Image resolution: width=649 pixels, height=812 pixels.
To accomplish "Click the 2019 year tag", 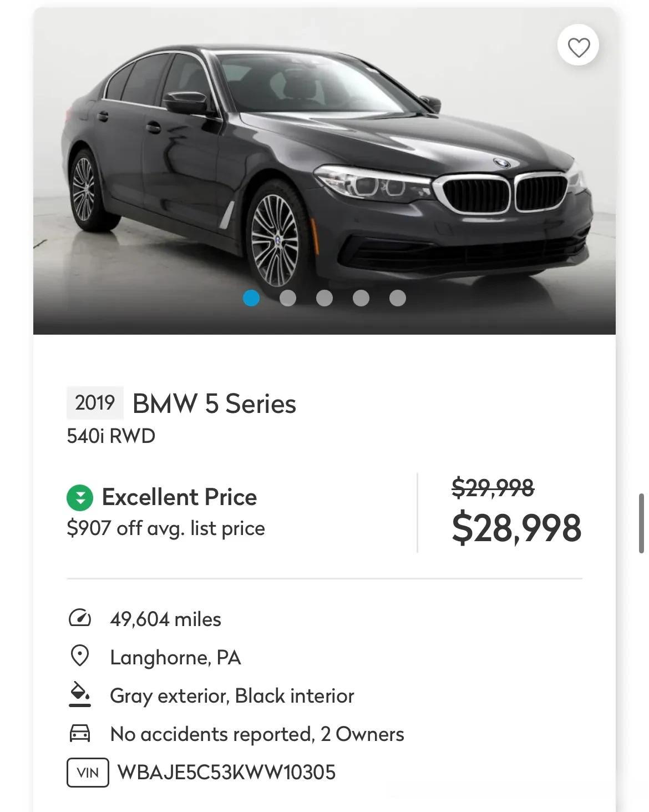I will [95, 403].
